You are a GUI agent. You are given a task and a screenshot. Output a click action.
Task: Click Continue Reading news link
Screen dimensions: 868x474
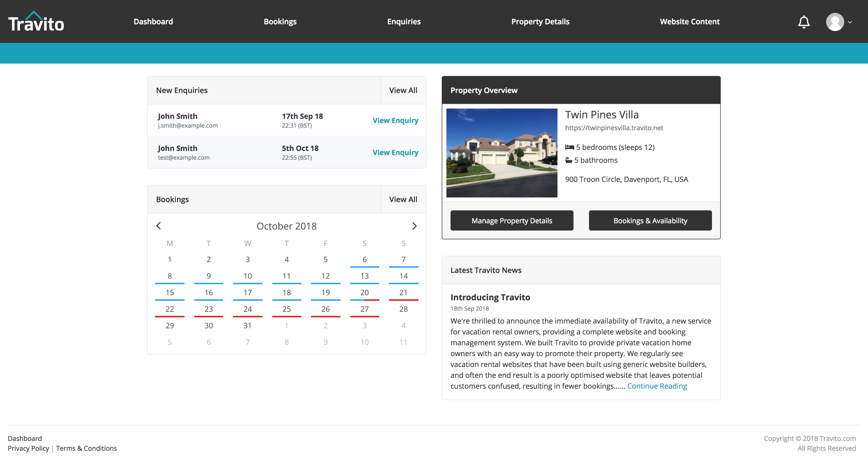click(x=657, y=386)
